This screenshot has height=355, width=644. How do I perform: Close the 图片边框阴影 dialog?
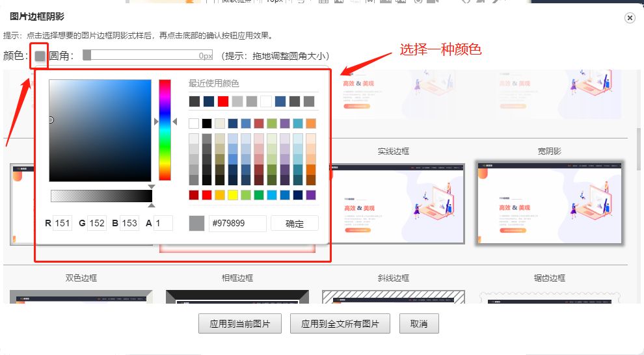[630, 18]
